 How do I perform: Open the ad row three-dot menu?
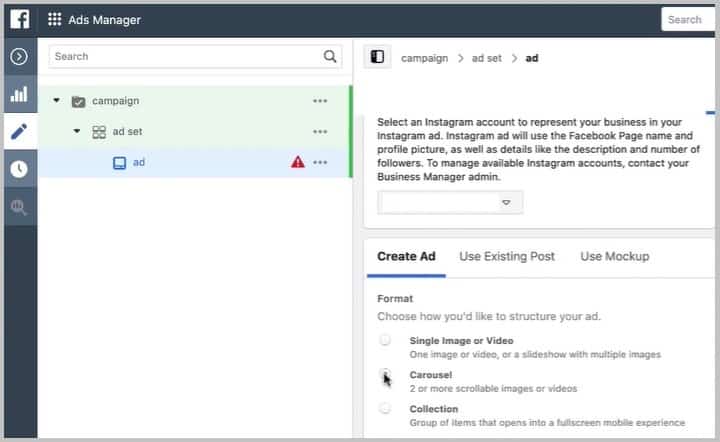pyautogui.click(x=320, y=162)
